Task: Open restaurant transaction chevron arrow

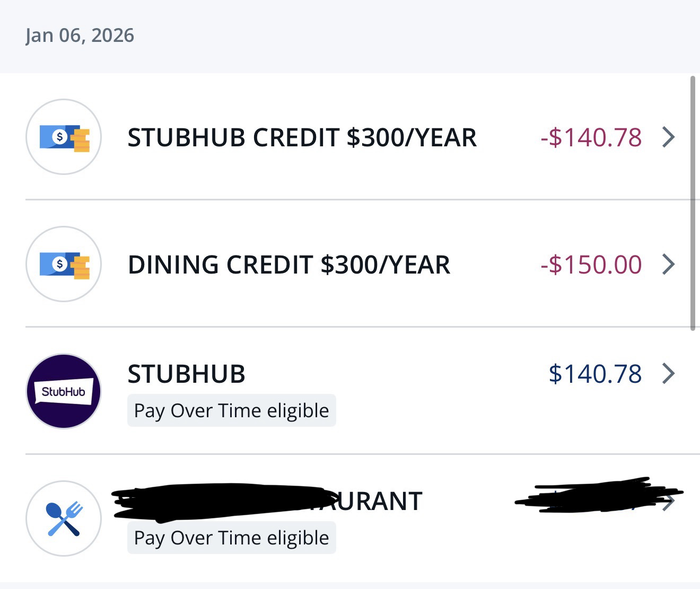Action: click(670, 502)
